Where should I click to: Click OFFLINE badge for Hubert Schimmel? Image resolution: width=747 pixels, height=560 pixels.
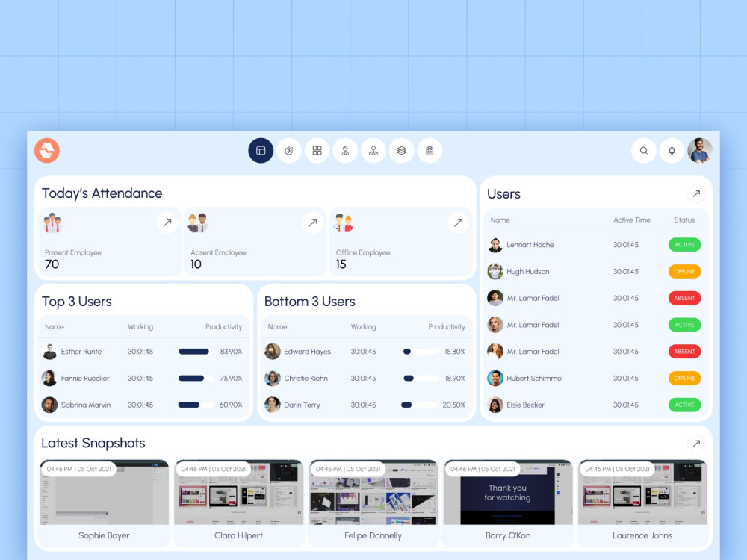point(684,378)
